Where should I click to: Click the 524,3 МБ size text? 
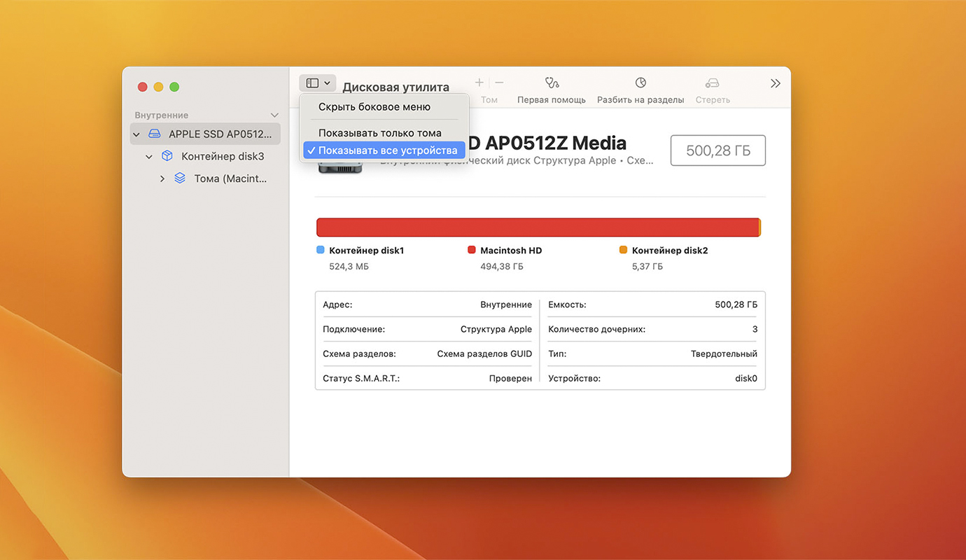pyautogui.click(x=349, y=267)
